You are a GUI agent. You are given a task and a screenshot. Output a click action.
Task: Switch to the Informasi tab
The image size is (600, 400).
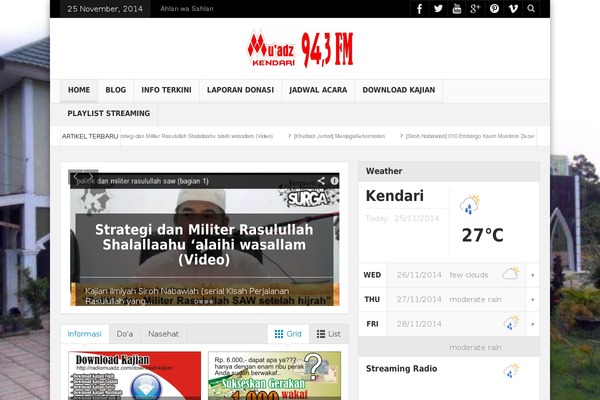85,334
